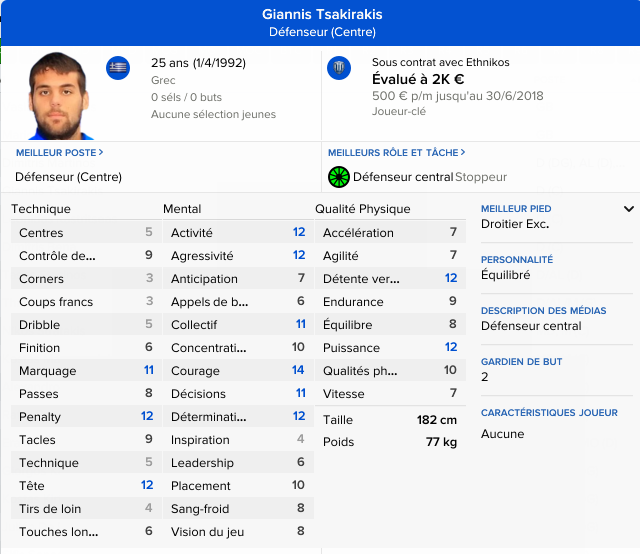Viewport: 640px width, 554px height.
Task: Click the Accélération attribute row
Action: click(x=389, y=233)
